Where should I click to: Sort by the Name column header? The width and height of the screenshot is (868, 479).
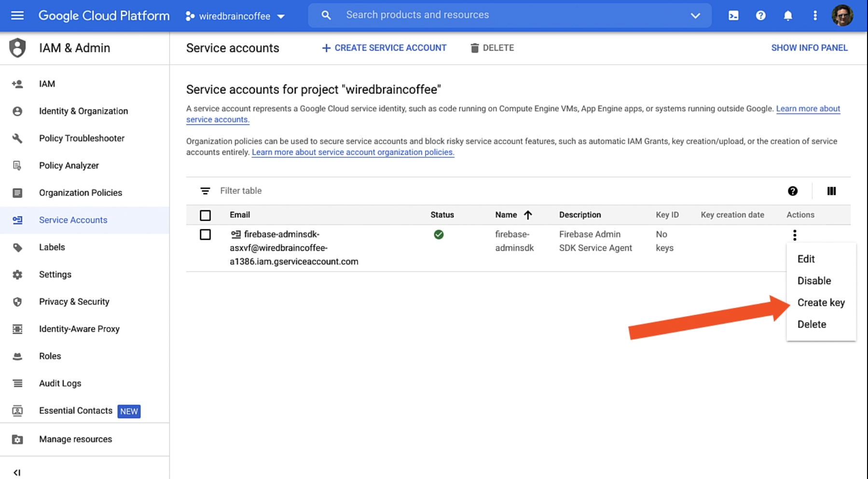coord(513,215)
